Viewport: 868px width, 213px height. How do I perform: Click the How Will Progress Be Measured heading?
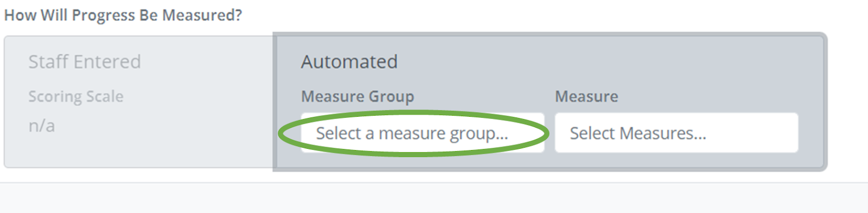coord(123,15)
